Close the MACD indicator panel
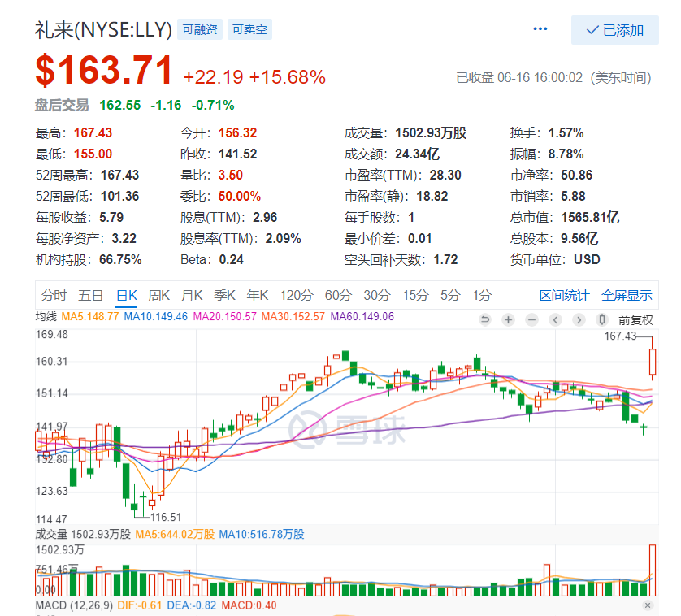Viewport: 681px width, 616px height. click(x=648, y=605)
